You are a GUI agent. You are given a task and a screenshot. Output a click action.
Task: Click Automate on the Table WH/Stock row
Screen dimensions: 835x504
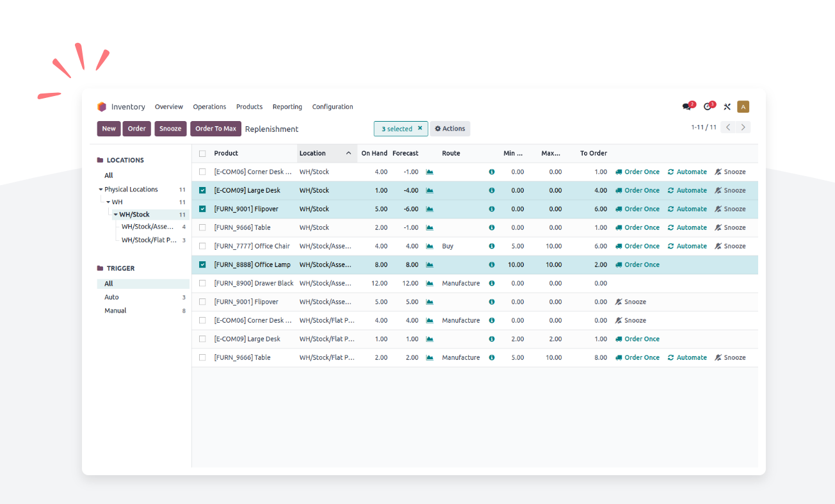click(687, 227)
